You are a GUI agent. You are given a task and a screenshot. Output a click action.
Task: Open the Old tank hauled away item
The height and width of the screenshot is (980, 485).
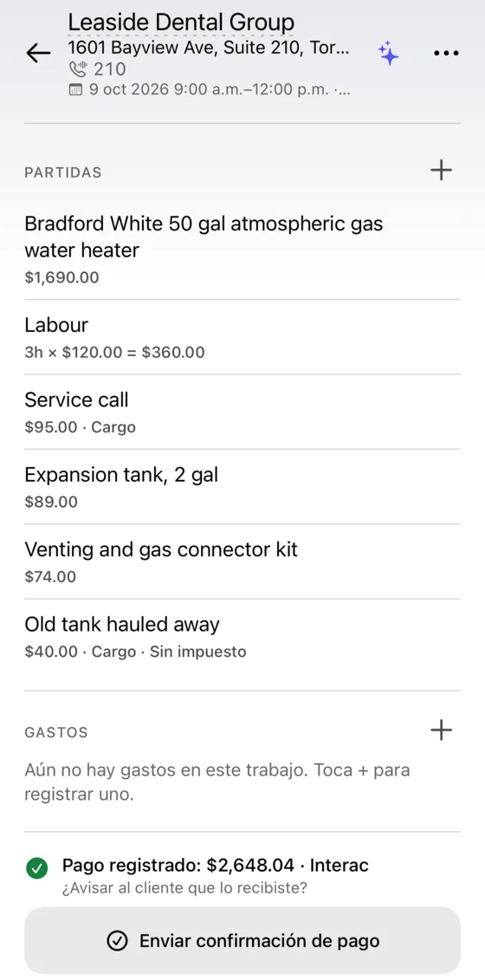point(242,637)
